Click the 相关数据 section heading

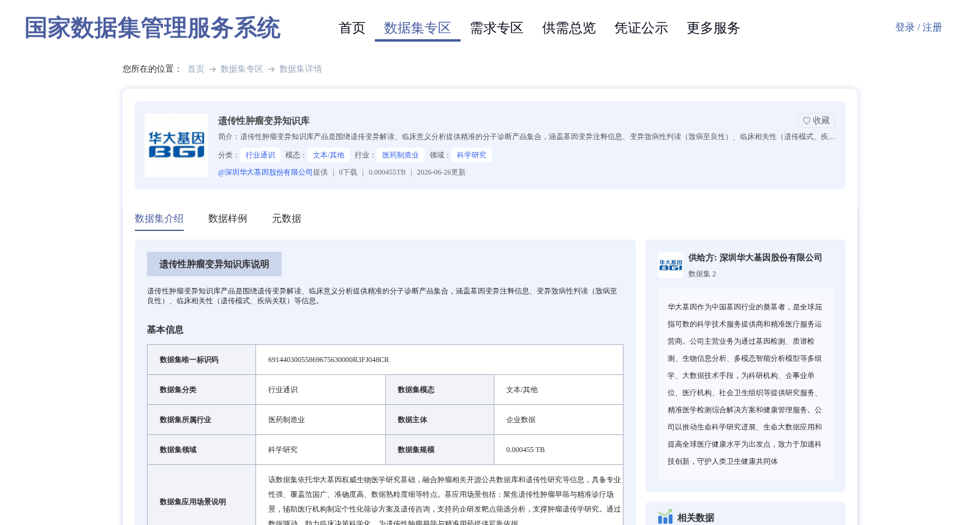(x=696, y=518)
